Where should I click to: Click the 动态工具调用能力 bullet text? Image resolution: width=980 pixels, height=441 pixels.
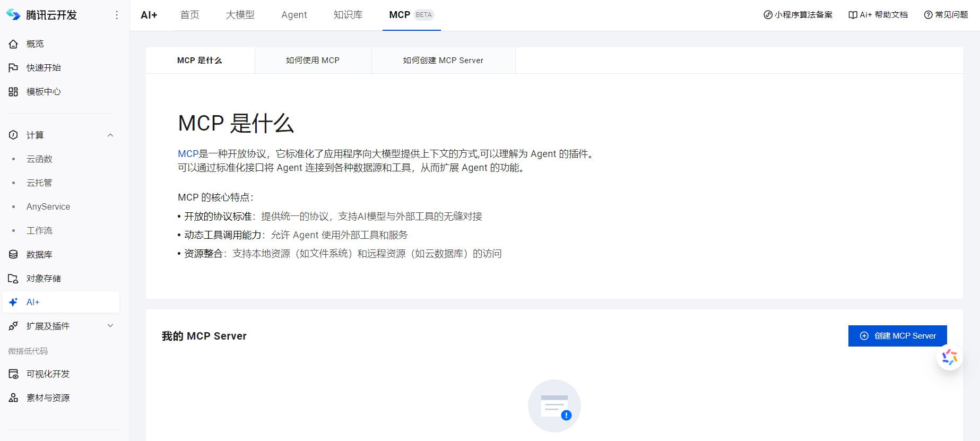click(x=223, y=235)
